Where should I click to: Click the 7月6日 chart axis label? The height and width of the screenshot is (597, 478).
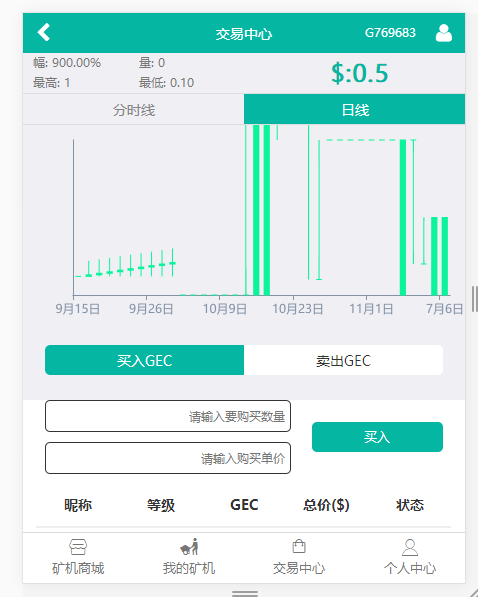tap(444, 308)
